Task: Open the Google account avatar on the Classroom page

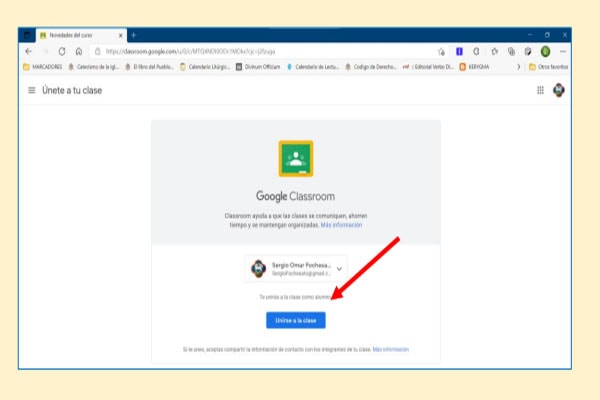Action: point(559,90)
